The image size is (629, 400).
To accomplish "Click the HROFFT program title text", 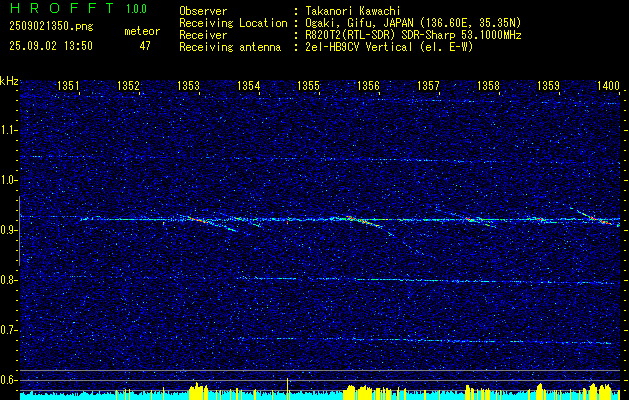I will pos(62,8).
